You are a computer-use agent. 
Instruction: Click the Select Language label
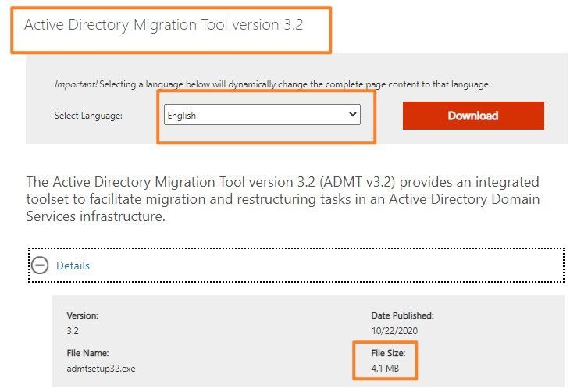point(88,116)
